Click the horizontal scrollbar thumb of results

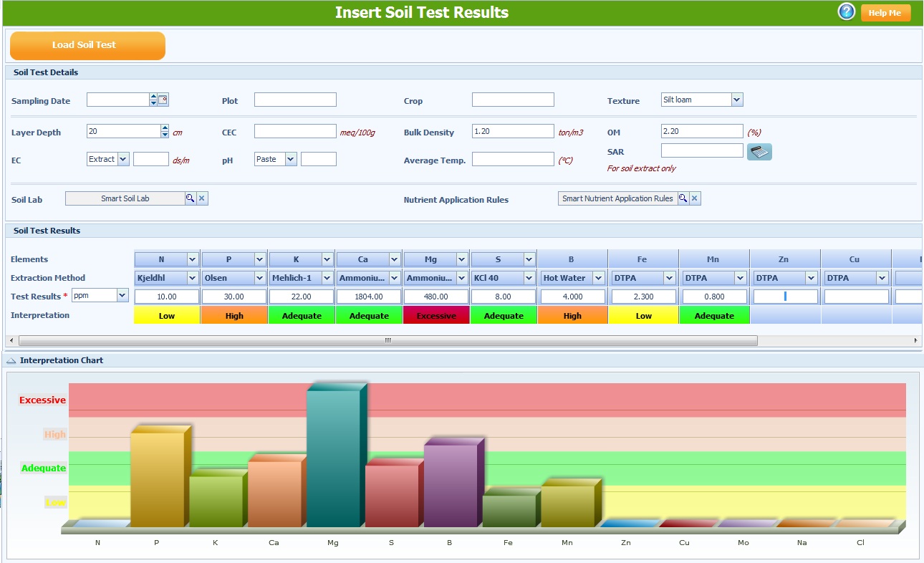point(388,341)
